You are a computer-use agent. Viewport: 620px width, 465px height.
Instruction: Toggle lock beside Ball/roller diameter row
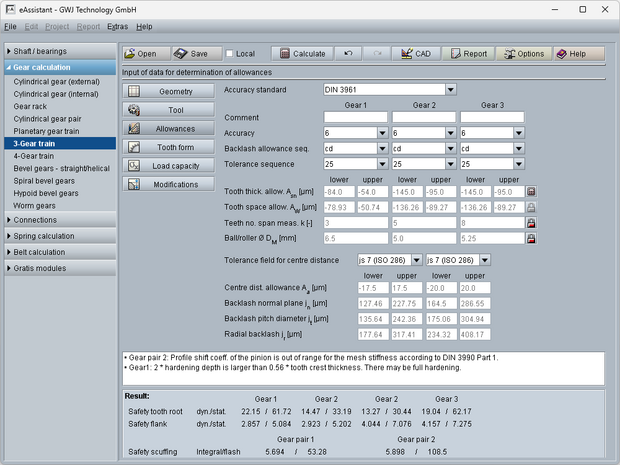coord(531,240)
